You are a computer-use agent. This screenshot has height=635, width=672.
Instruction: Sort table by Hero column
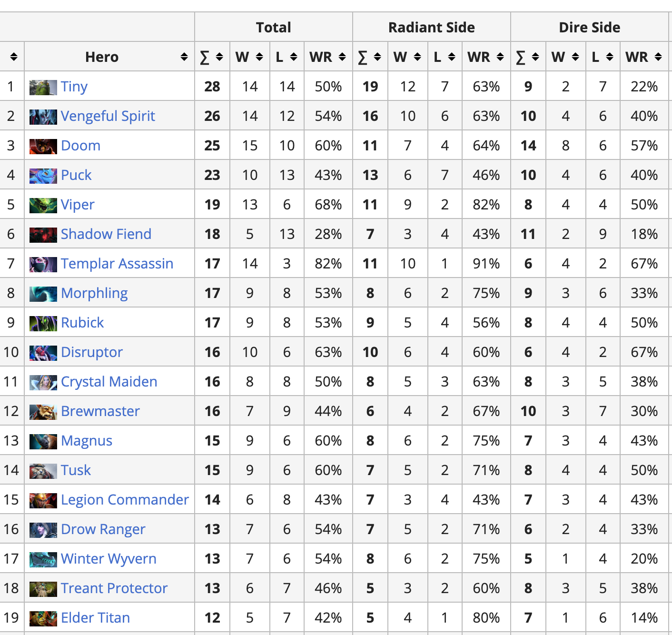[x=184, y=57]
